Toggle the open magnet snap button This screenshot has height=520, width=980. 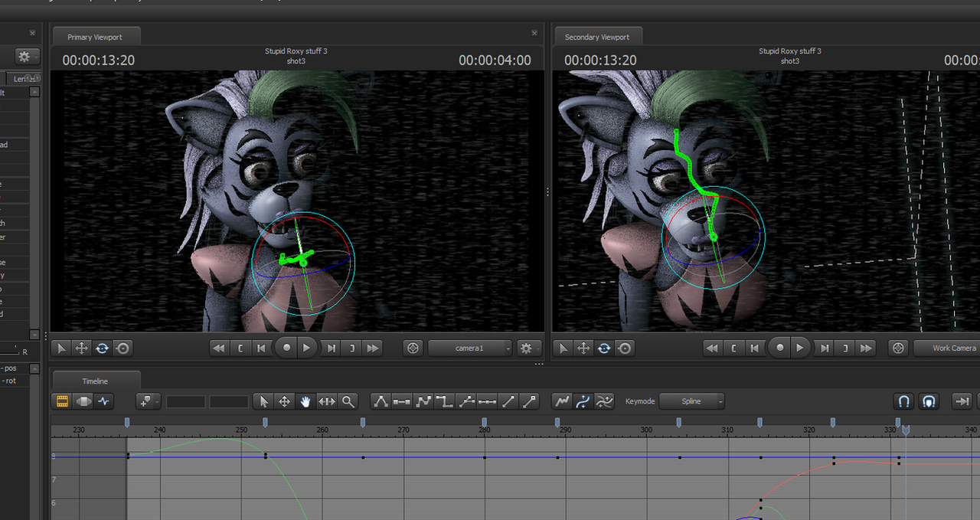(903, 401)
